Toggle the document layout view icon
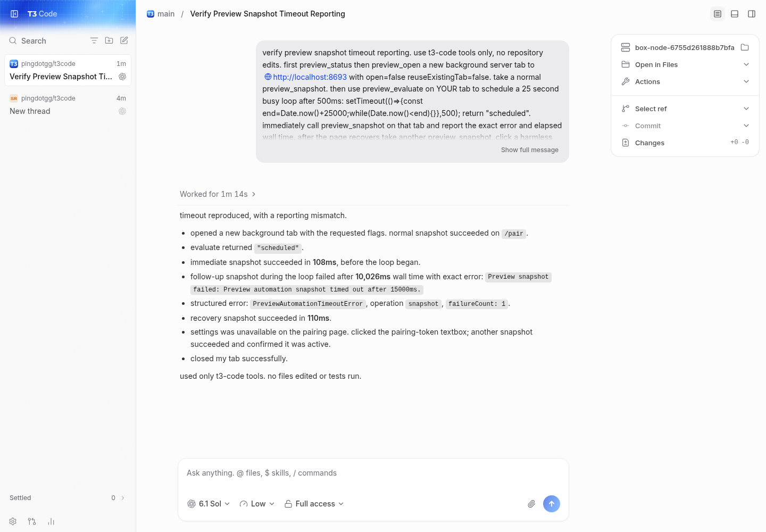This screenshot has height=532, width=766. click(x=718, y=14)
